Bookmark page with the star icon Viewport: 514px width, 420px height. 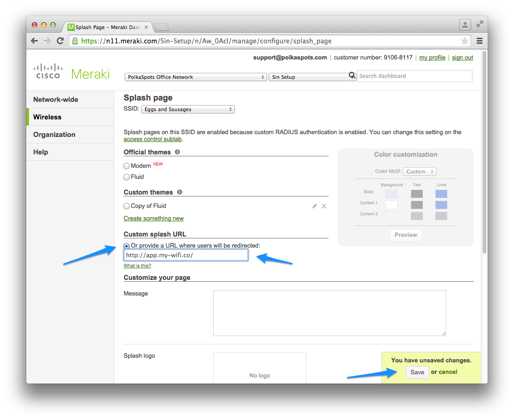point(465,41)
